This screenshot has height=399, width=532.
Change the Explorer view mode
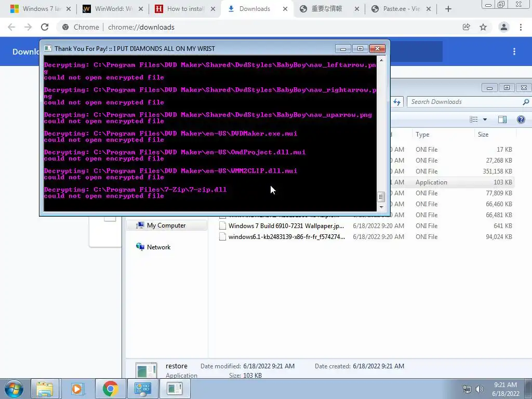point(474,119)
